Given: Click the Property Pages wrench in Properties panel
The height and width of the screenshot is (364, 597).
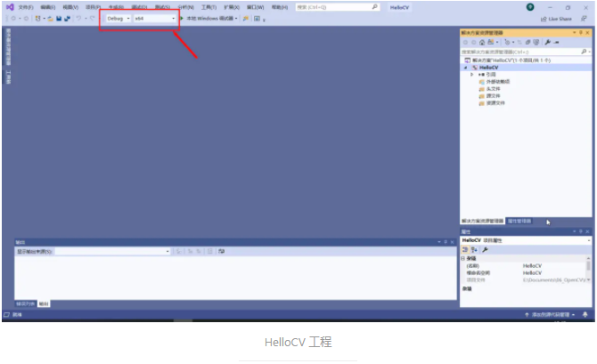Looking at the screenshot, I should 485,250.
